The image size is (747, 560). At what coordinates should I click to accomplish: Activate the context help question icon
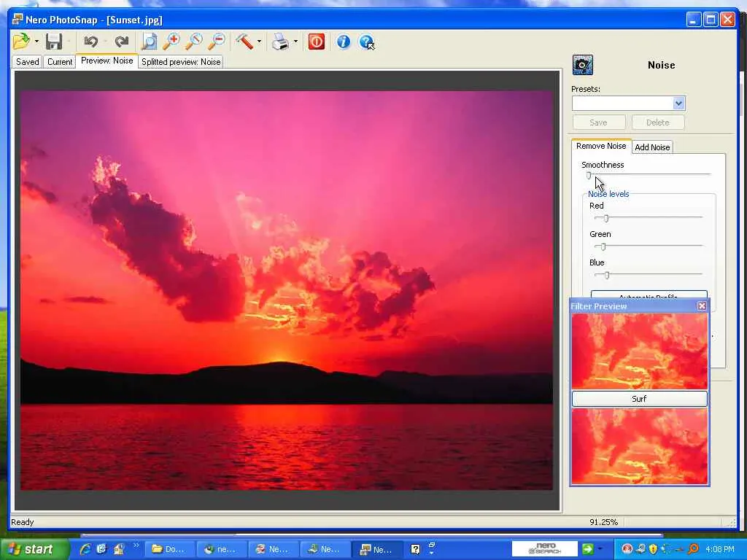(367, 42)
